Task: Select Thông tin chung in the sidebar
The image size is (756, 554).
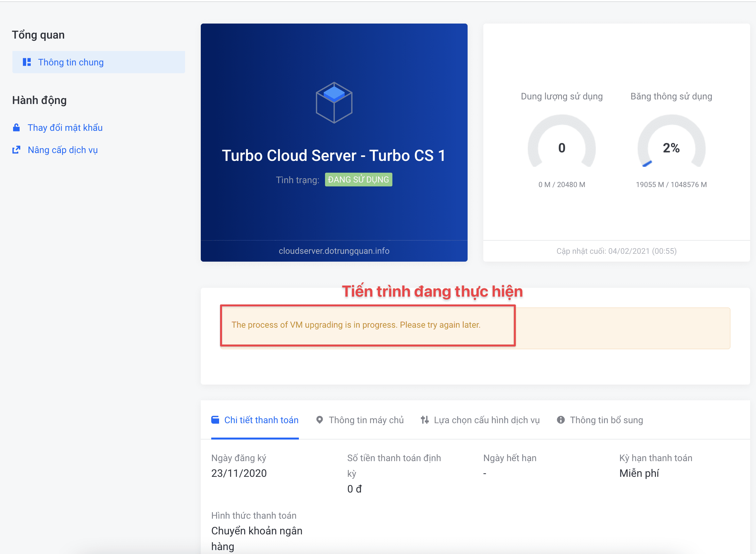Action: tap(71, 62)
